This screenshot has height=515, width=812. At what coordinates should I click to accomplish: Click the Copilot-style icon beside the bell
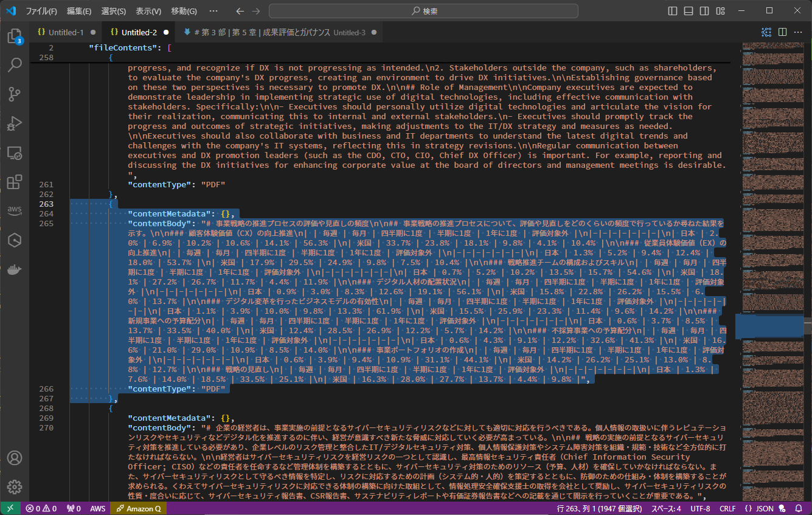[782, 508]
